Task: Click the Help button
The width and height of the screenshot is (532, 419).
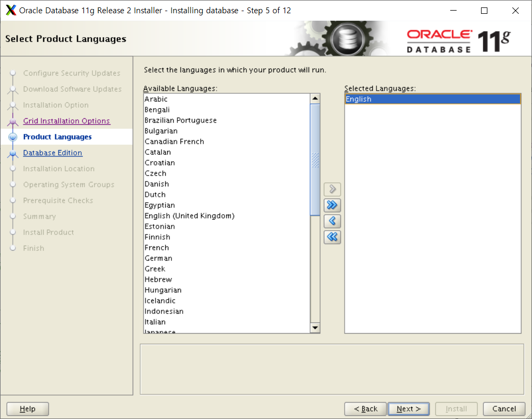Action: coord(28,409)
